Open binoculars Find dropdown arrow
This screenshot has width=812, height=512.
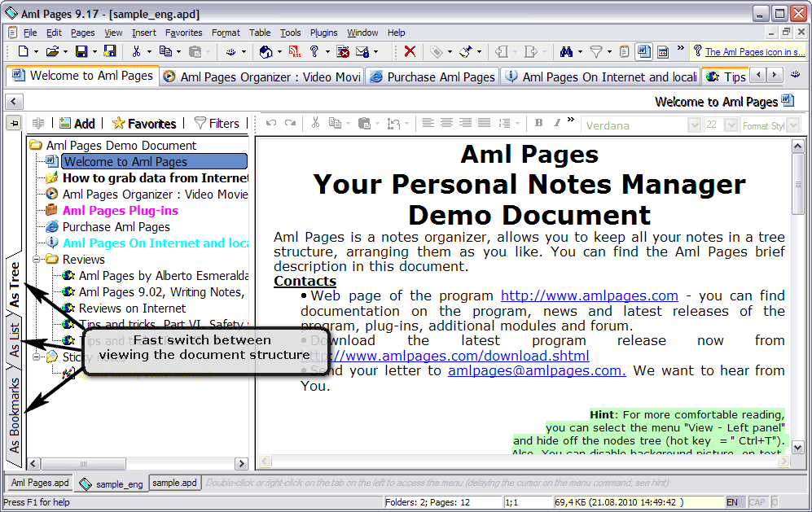(x=580, y=52)
